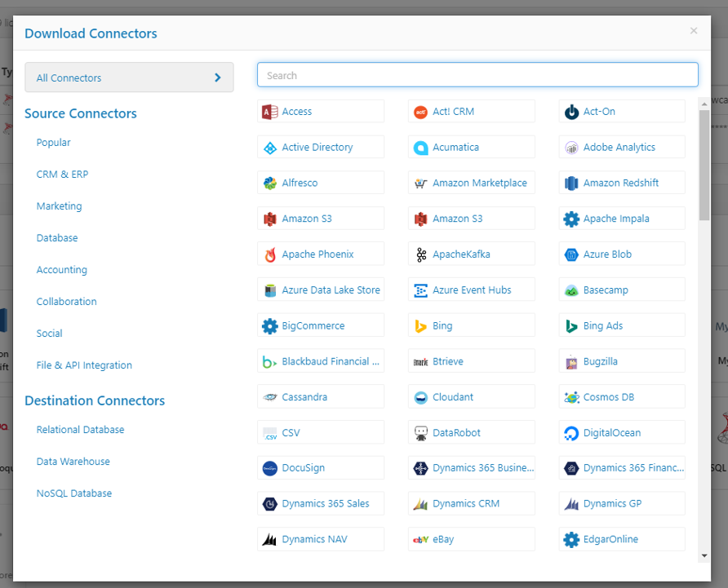The image size is (728, 588).
Task: Open the Popular source connectors category
Action: click(54, 143)
